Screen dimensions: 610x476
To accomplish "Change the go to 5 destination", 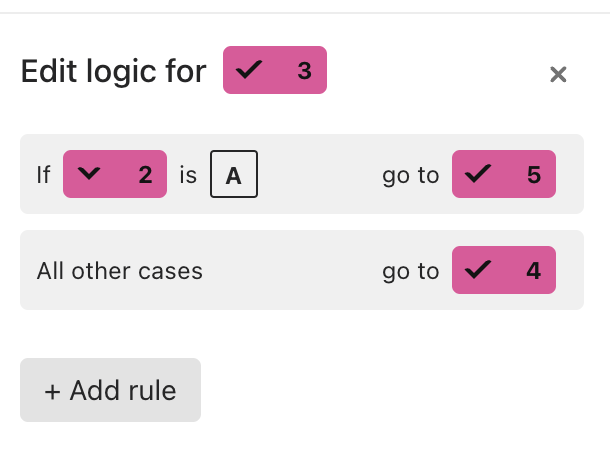I will point(504,174).
